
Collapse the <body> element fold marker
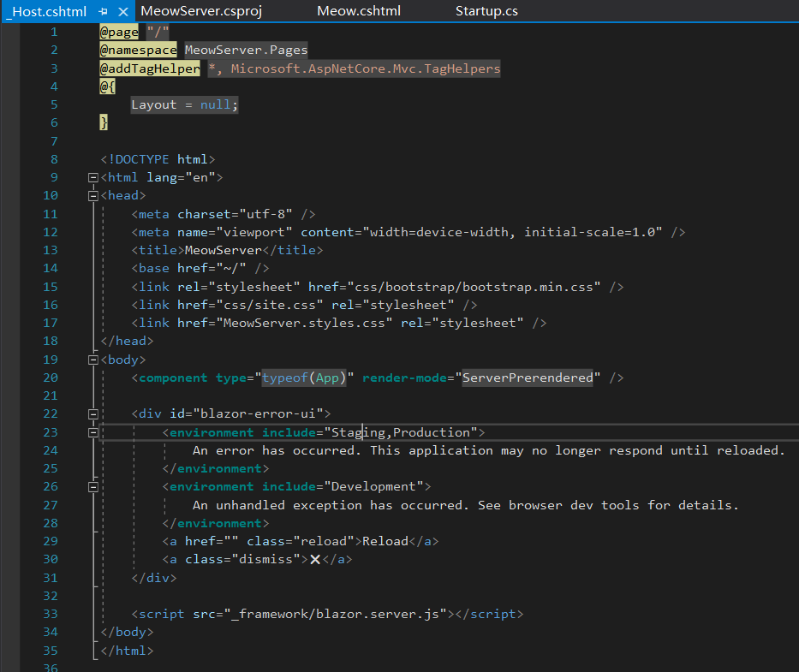point(93,359)
